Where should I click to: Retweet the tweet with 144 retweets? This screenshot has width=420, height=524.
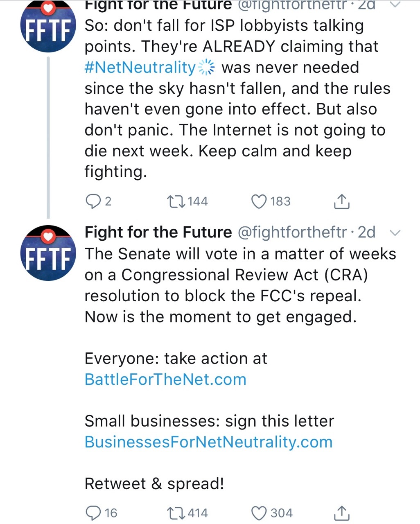[176, 201]
